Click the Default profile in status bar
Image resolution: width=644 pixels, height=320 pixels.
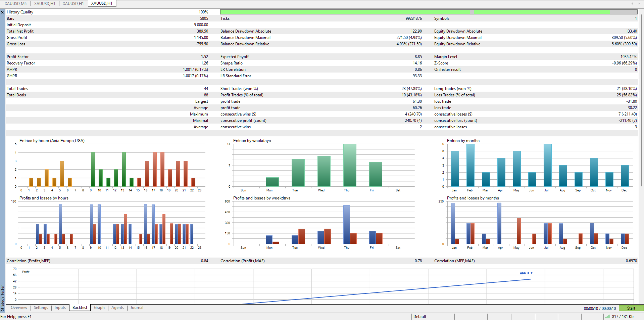pos(419,317)
